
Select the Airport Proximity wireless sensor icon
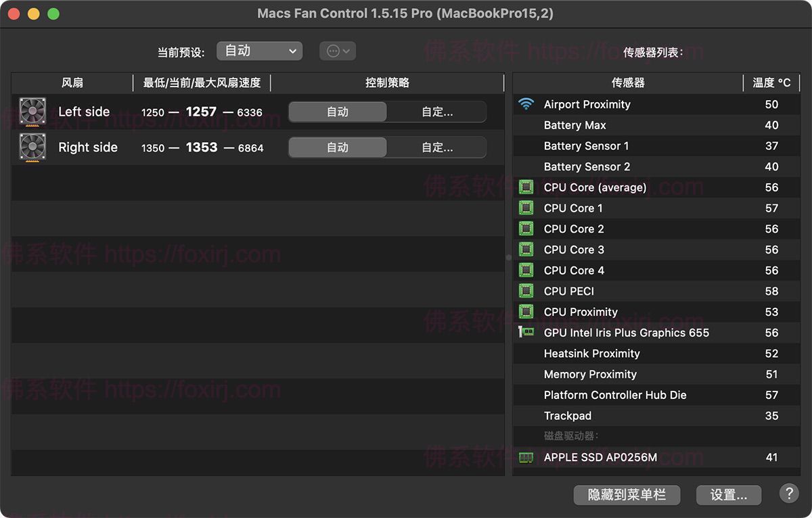pyautogui.click(x=526, y=104)
